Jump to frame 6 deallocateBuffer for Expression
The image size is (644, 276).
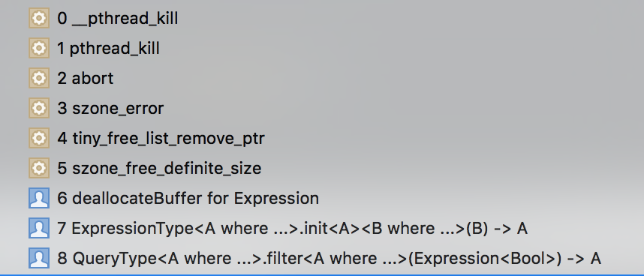322,198
